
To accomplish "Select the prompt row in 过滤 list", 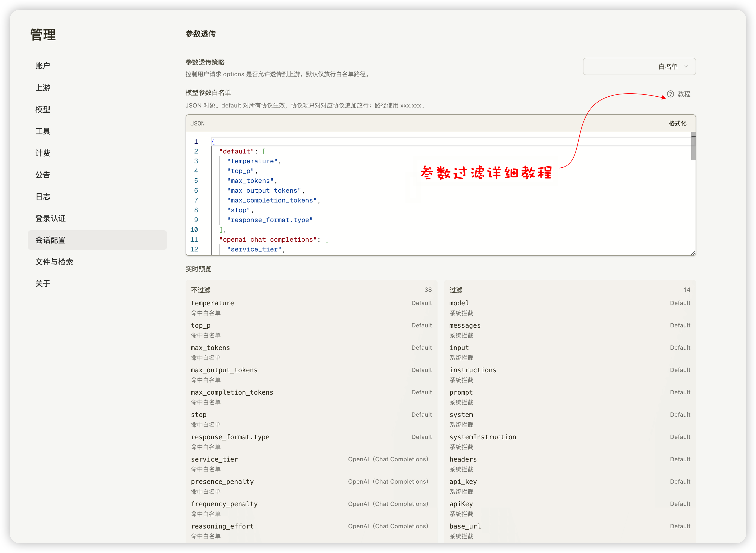I will [570, 397].
